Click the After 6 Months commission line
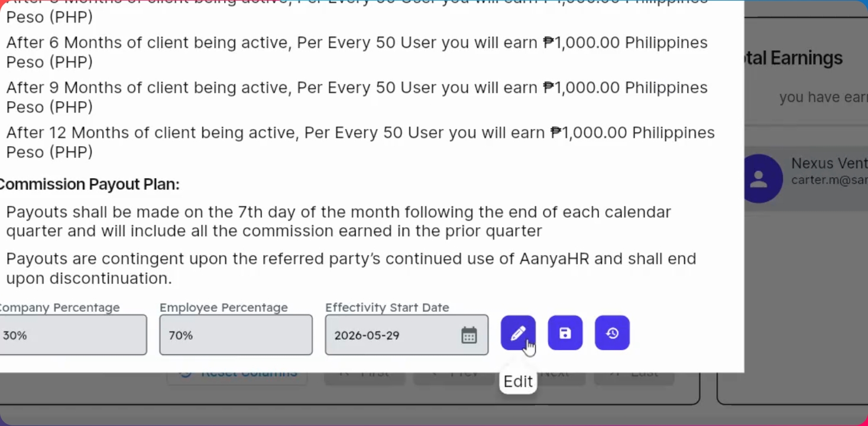This screenshot has width=868, height=426. (x=357, y=52)
